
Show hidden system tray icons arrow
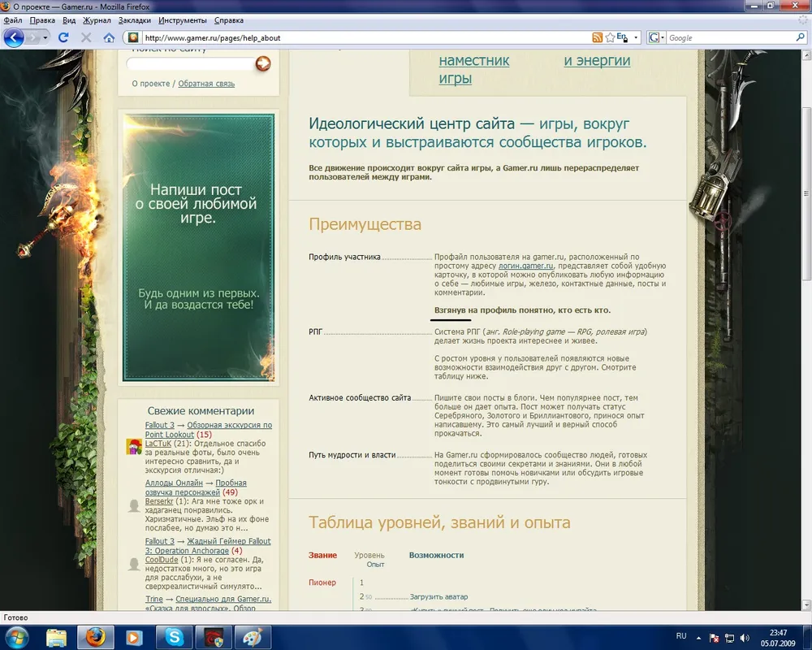coord(698,637)
